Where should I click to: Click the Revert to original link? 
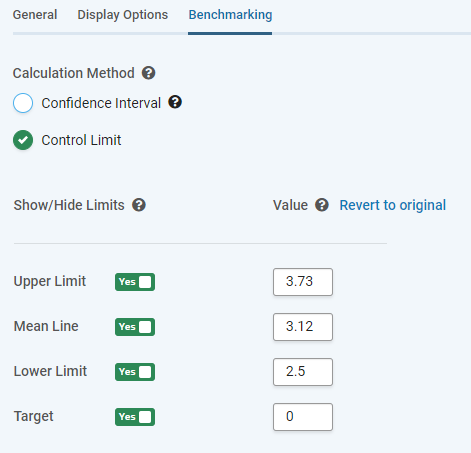[x=393, y=205]
